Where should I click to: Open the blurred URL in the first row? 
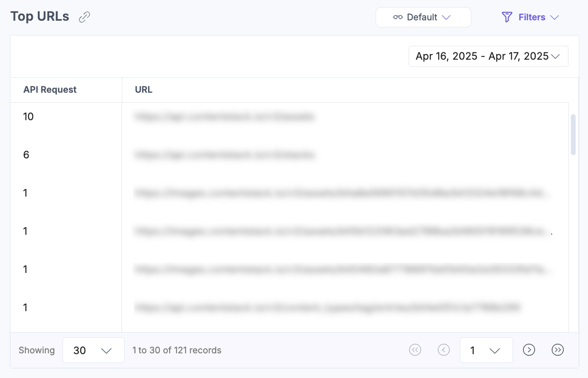click(x=224, y=116)
